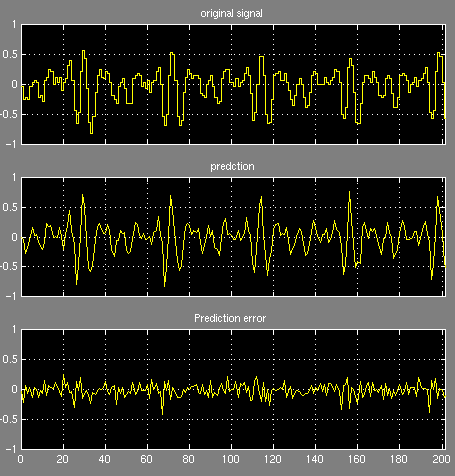455x476 pixels.
Task: Click the -1 y-tick of original signal plot
Action: click(x=11, y=144)
